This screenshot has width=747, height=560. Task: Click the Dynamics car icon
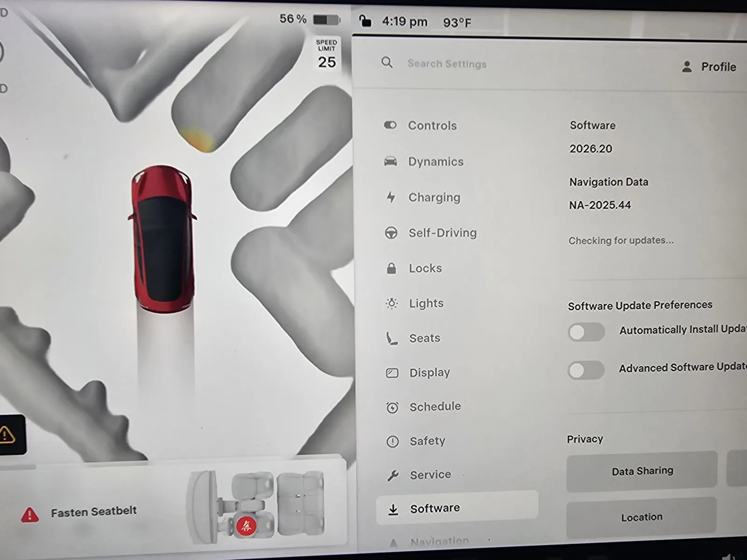pyautogui.click(x=390, y=161)
